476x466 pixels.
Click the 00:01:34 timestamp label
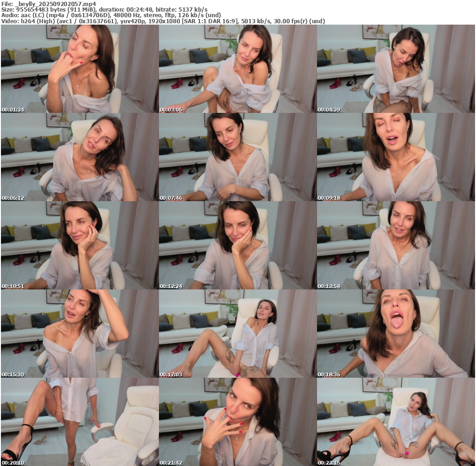coord(12,110)
